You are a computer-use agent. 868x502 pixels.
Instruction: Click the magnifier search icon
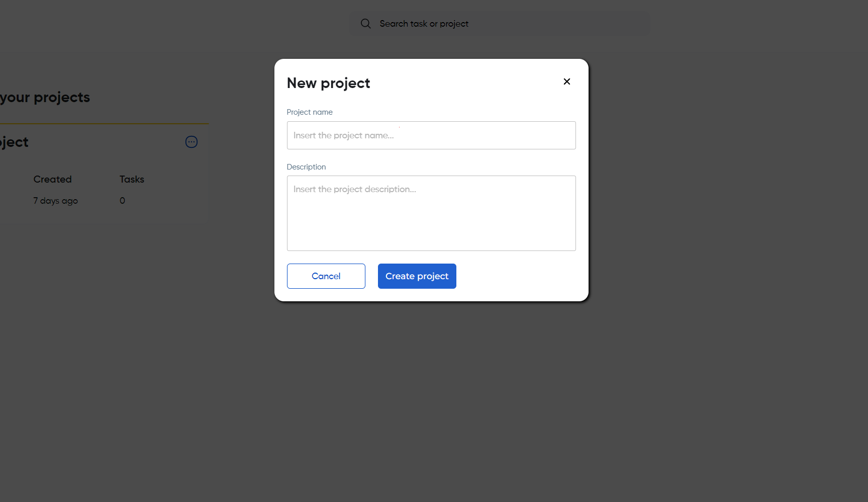365,24
